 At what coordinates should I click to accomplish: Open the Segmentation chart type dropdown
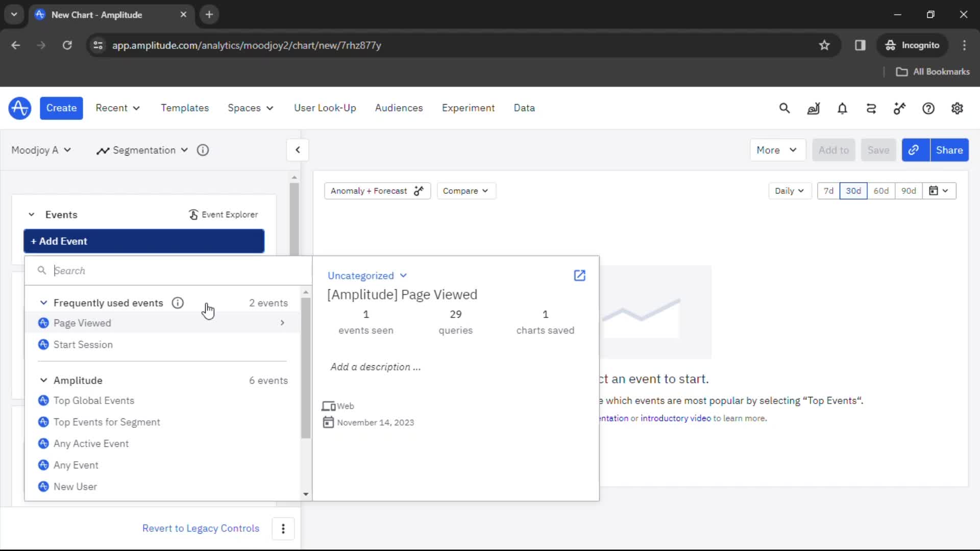point(142,150)
